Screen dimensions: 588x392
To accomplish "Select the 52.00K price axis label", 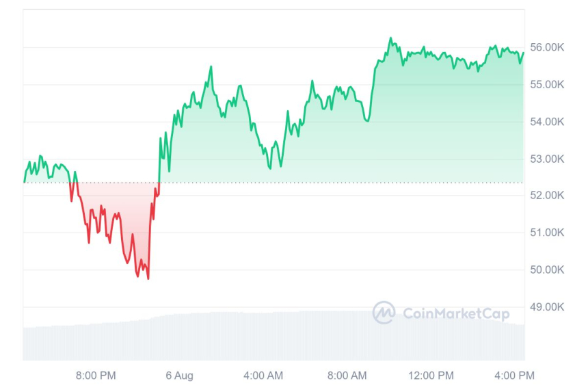I will [x=547, y=196].
